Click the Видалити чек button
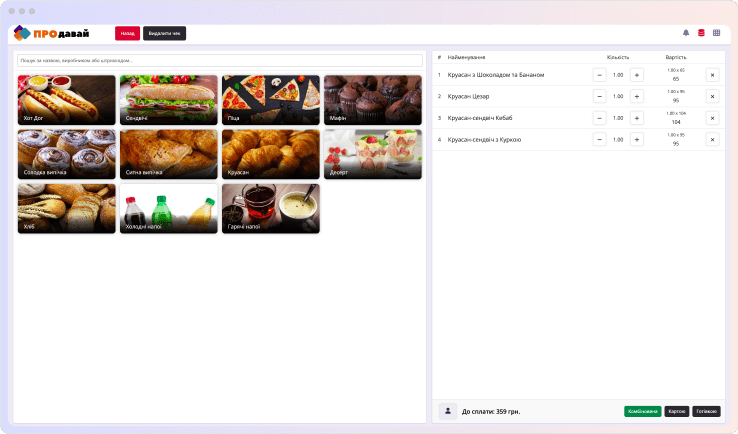This screenshot has height=434, width=738. click(x=164, y=33)
